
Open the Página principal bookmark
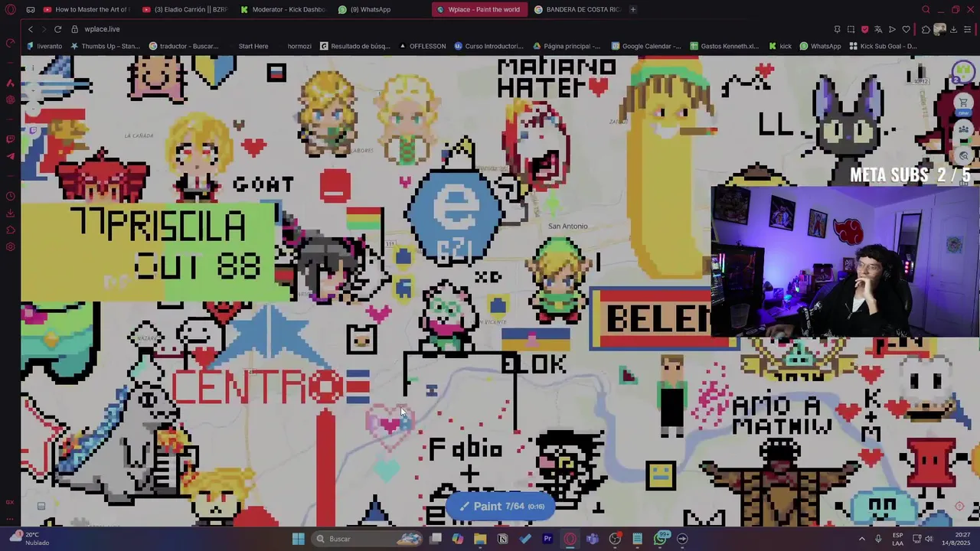click(x=567, y=46)
